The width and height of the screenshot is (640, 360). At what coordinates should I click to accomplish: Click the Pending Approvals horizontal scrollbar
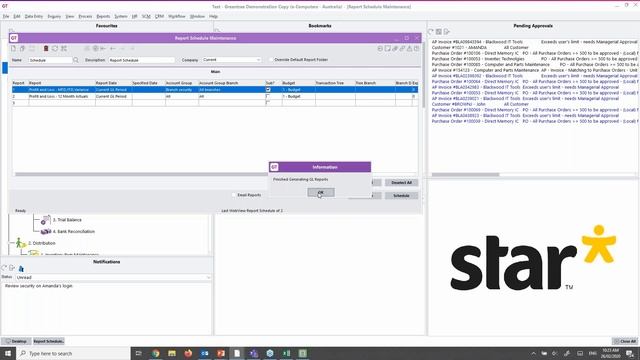465,175
